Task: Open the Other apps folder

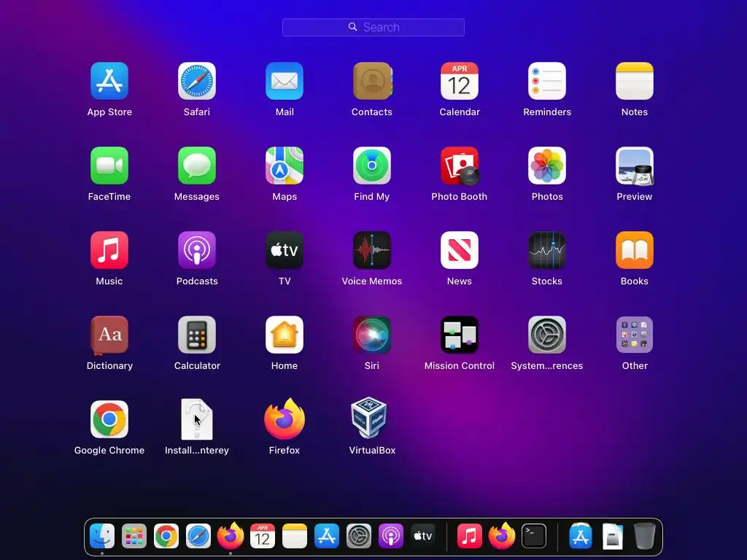Action: [635, 335]
